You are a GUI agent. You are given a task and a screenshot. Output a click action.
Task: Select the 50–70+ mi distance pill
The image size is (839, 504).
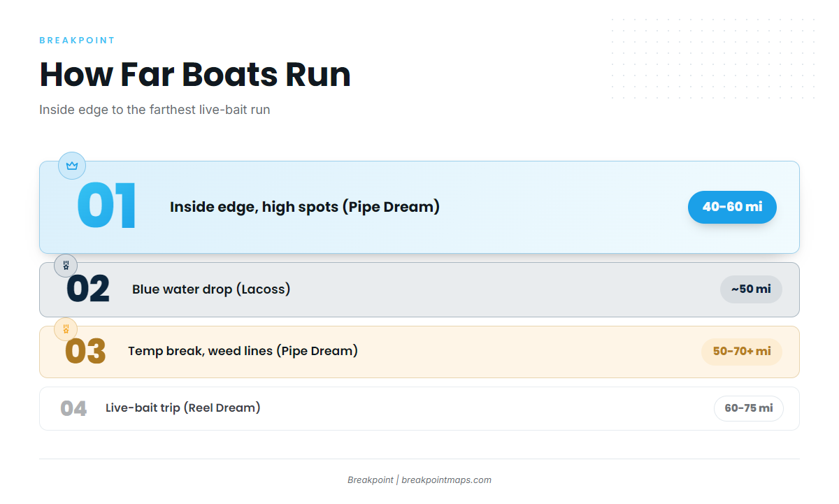(742, 352)
